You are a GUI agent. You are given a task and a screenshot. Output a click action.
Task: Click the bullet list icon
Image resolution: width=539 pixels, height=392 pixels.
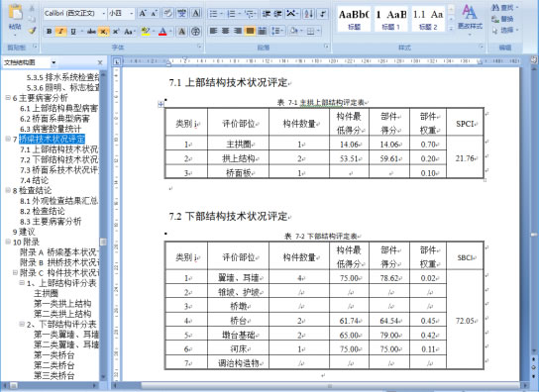click(213, 14)
